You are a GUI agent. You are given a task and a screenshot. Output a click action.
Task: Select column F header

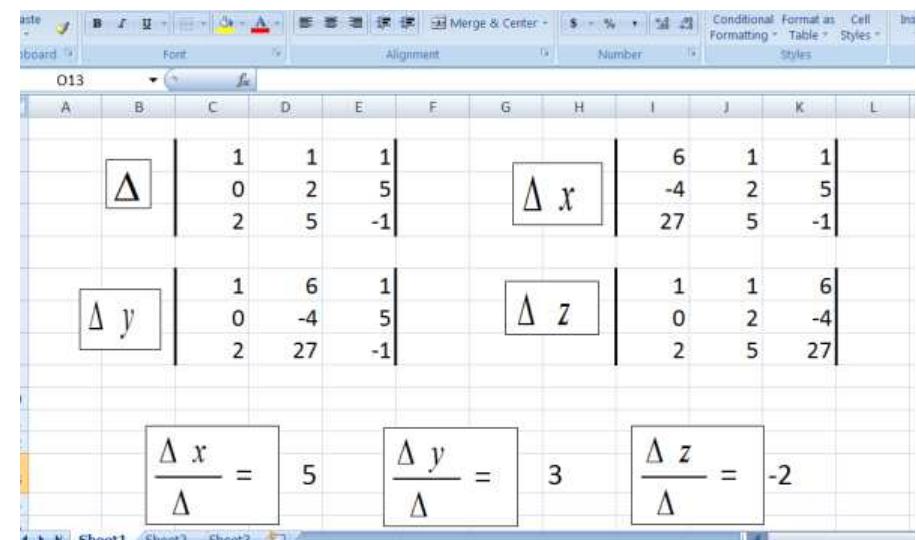coord(432,108)
